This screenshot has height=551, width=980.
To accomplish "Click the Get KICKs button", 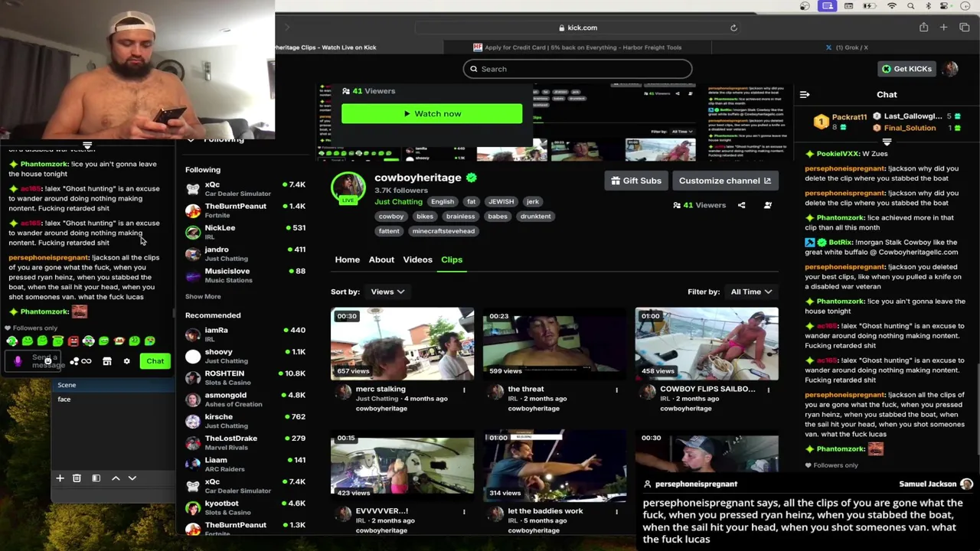I will point(906,69).
